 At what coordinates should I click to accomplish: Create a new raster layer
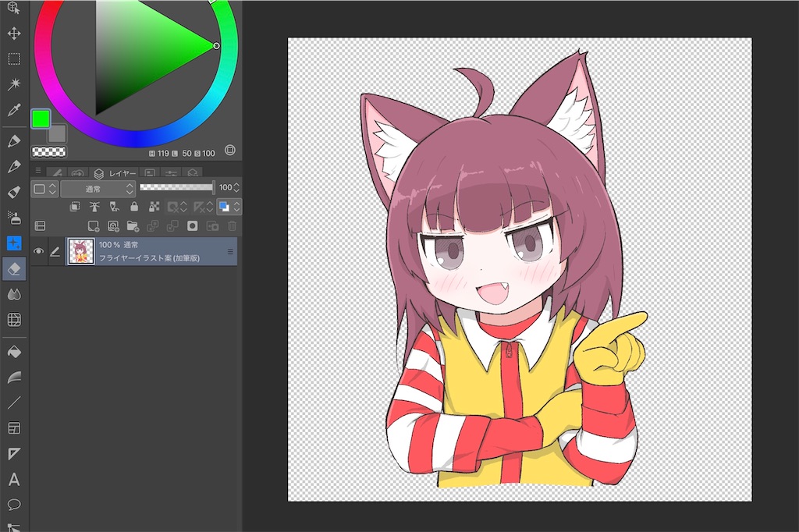94,225
